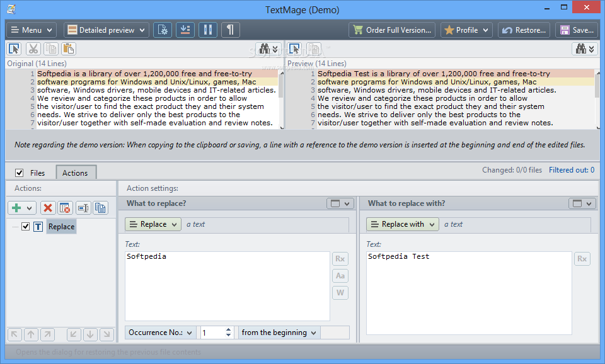
Task: Click the occurrence number input field
Action: 212,333
